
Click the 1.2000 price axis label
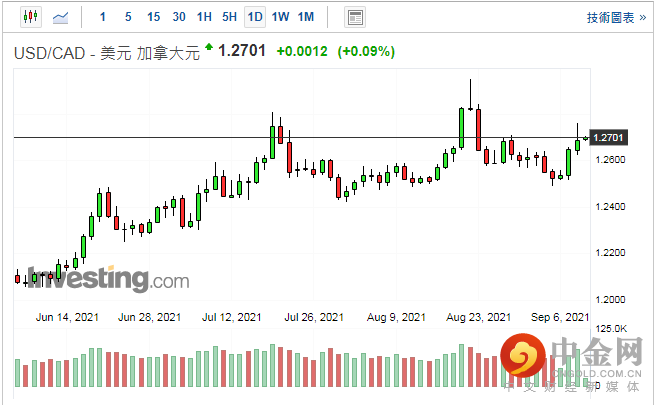click(610, 299)
